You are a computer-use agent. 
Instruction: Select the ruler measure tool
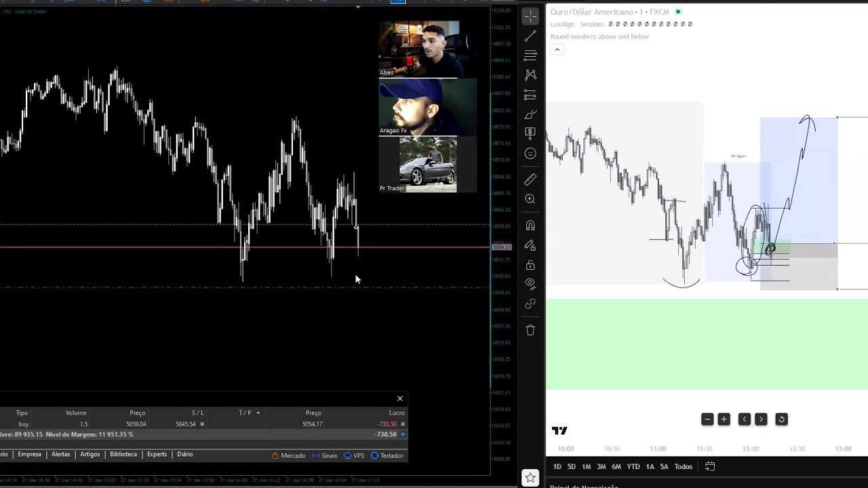[x=530, y=179]
